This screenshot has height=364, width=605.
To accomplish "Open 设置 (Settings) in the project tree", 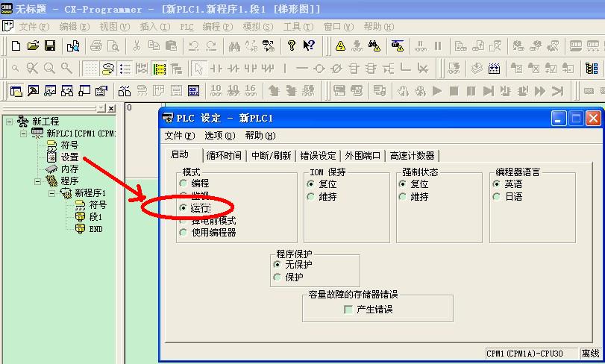I will [x=69, y=157].
